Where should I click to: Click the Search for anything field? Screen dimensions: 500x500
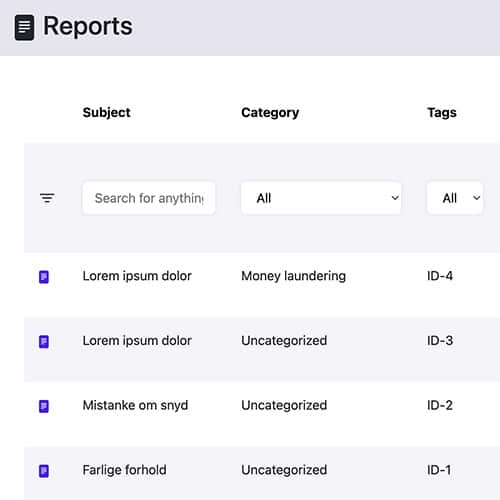tap(149, 198)
